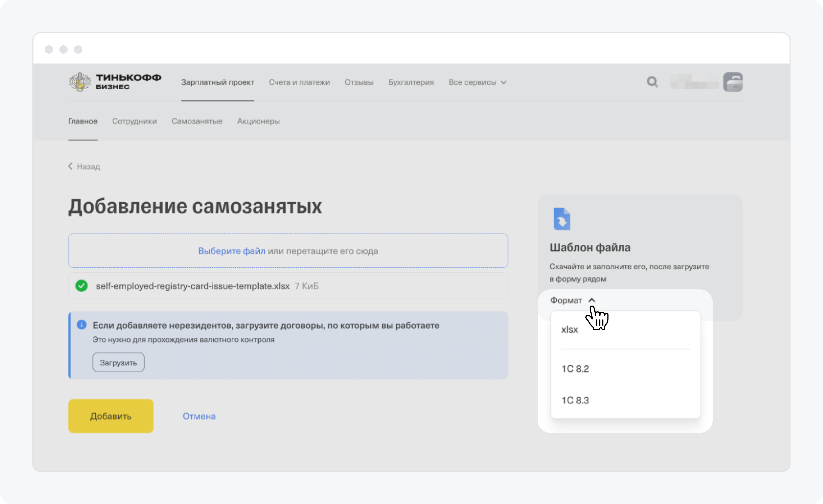Click the blue info icon in notice
The width and height of the screenshot is (823, 504).
tap(81, 325)
